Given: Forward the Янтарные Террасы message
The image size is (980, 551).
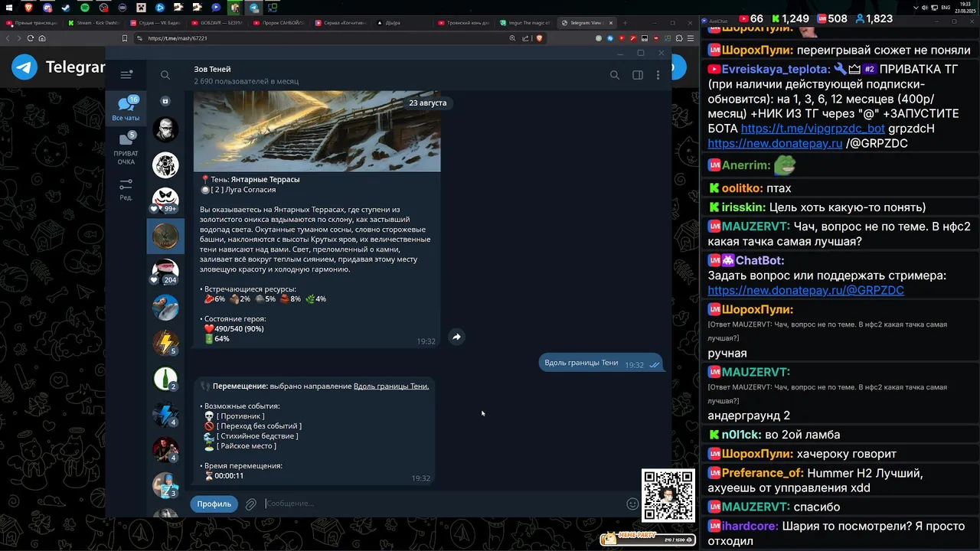Looking at the screenshot, I should (x=456, y=337).
